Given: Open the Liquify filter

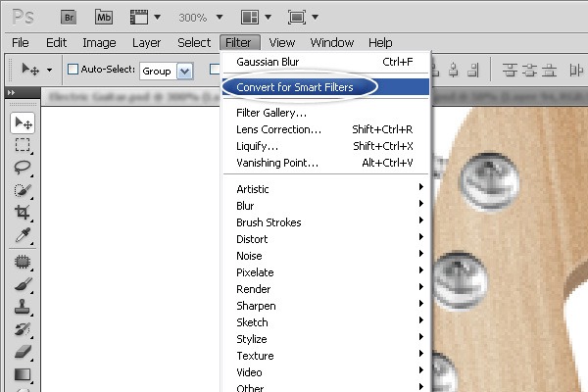Looking at the screenshot, I should (325, 146).
